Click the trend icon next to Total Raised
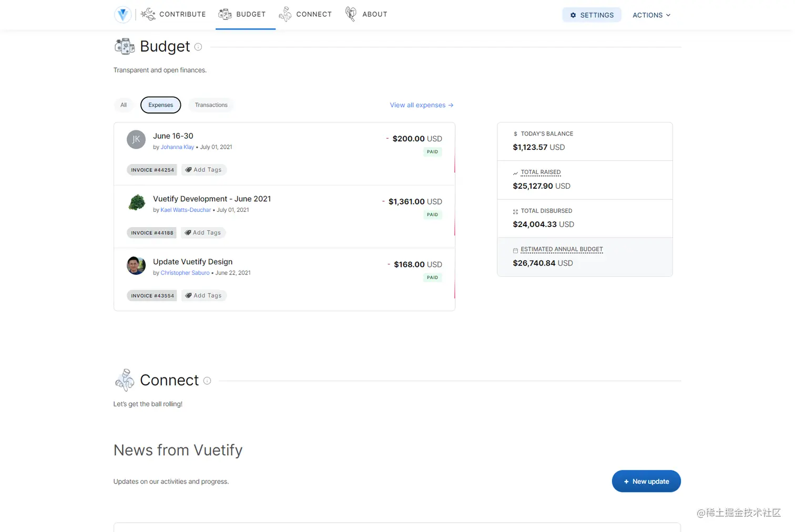Screen dimensions: 795x532 click(515, 173)
